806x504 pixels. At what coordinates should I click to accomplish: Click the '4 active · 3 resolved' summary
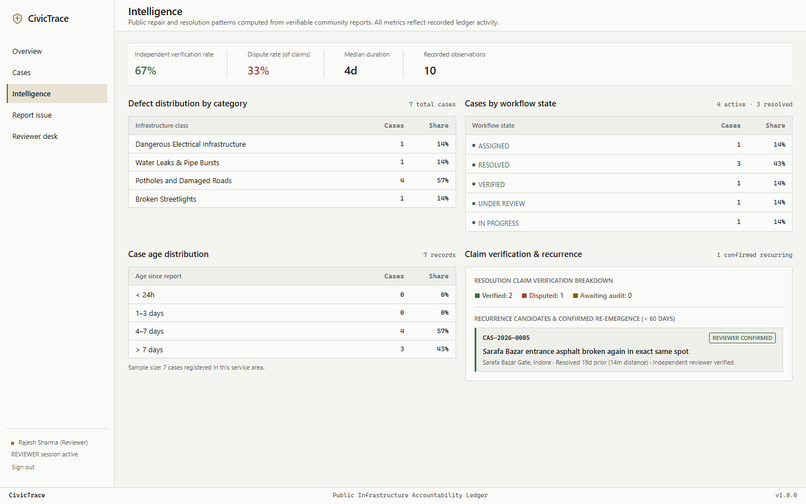pos(754,104)
